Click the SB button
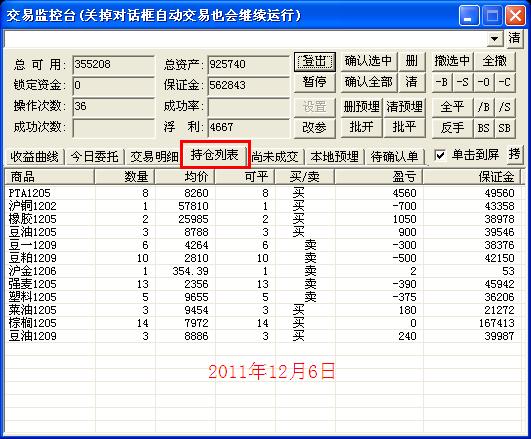Image resolution: width=531 pixels, height=439 pixels. (505, 128)
